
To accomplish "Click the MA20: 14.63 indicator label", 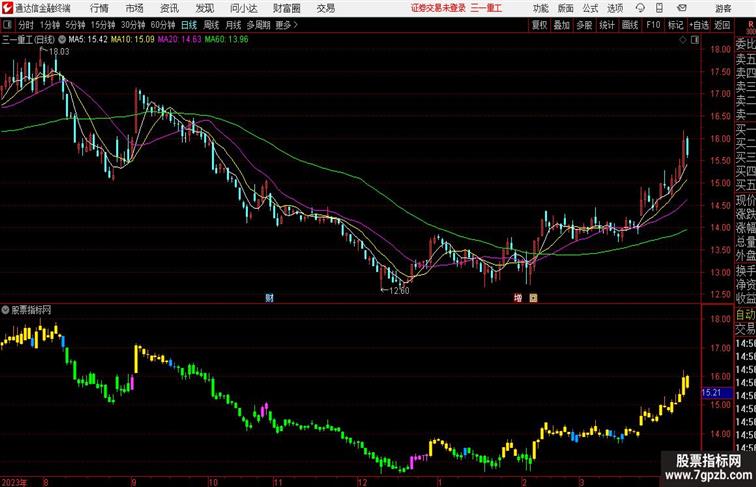I will pyautogui.click(x=179, y=40).
